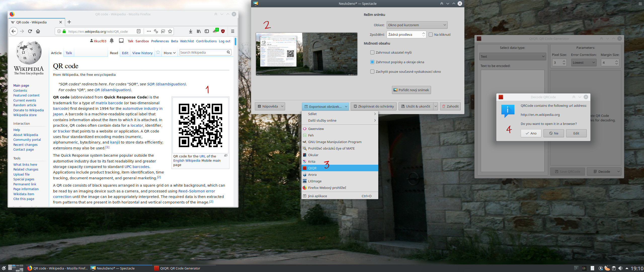Open virtual desktop pager in taskbar
Viewport: 644px width, 272px height.
click(16, 268)
